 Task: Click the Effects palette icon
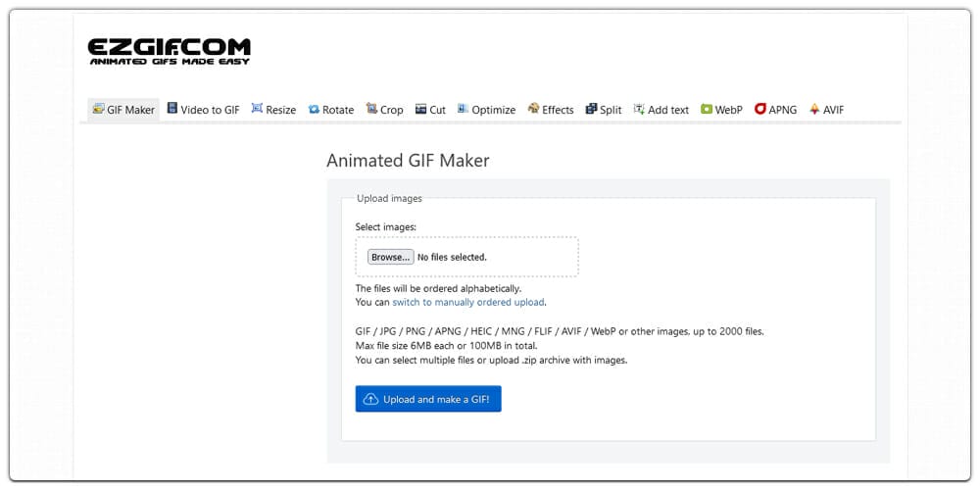point(533,109)
